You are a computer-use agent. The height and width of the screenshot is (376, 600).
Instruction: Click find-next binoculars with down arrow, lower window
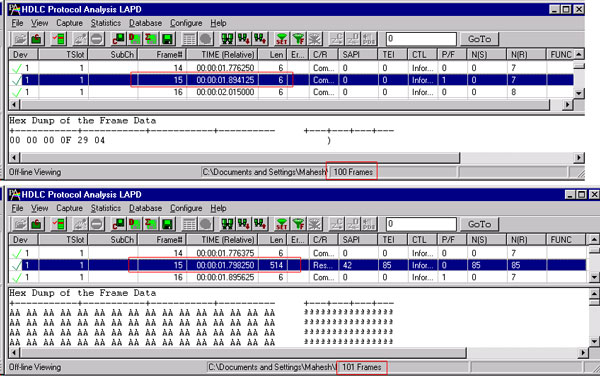(244, 224)
